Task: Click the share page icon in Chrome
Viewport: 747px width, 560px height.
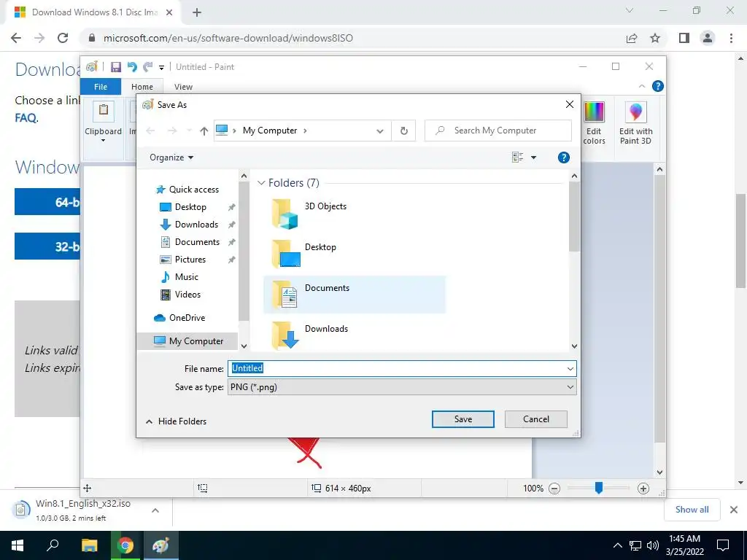Action: pyautogui.click(x=632, y=38)
